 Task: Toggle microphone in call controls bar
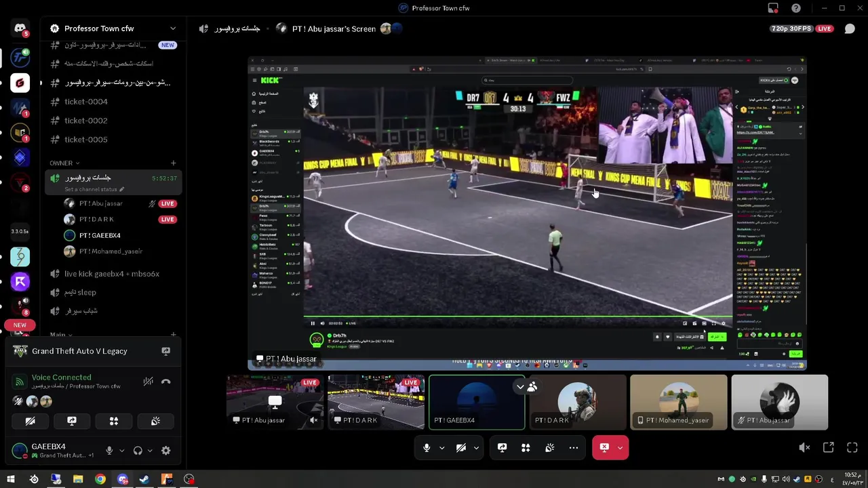coord(427,448)
